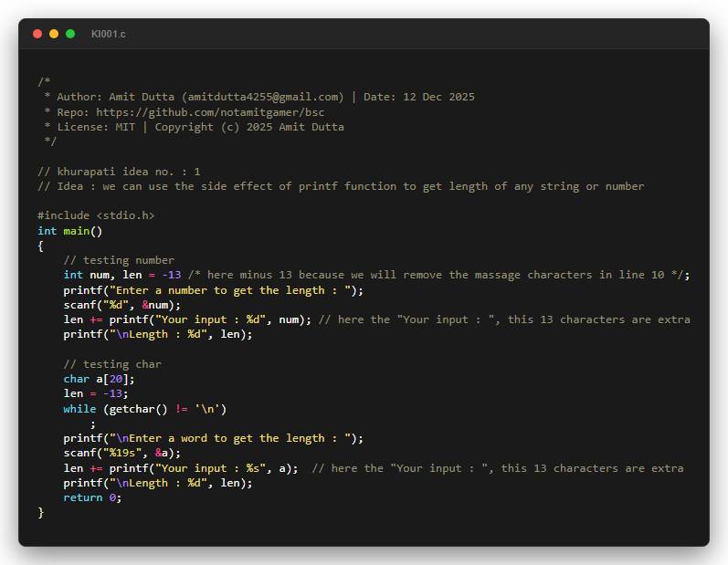Click the 'Copyright (c) 2025 Amit Dutta' text
Screen dimensions: 728x565
pos(249,127)
